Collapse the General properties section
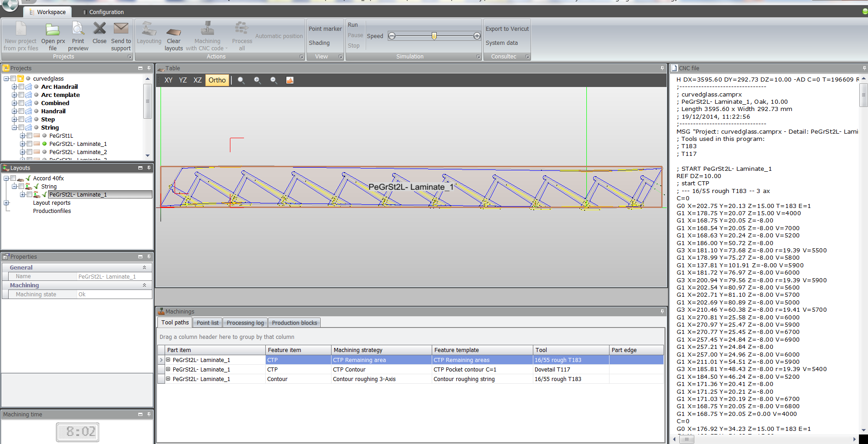The image size is (868, 444). (x=144, y=268)
